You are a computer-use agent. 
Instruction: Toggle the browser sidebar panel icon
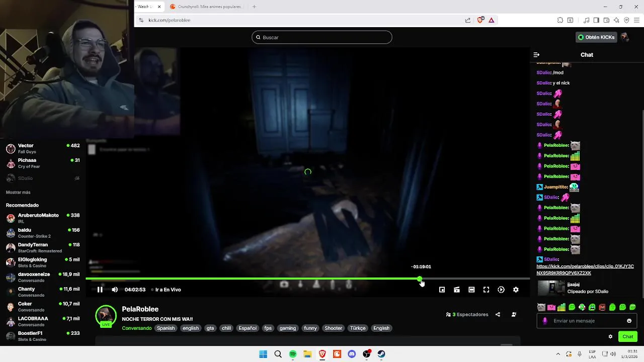[596, 20]
